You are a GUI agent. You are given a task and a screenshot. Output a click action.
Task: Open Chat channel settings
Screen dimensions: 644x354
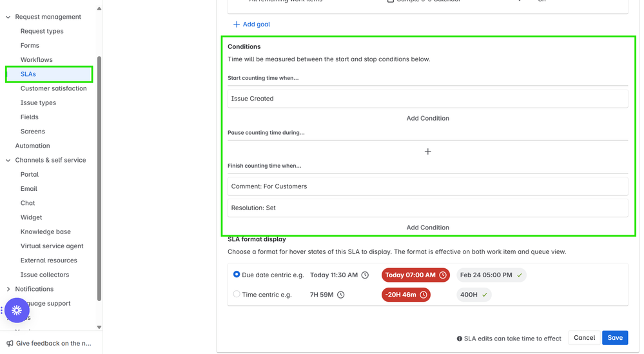[28, 203]
